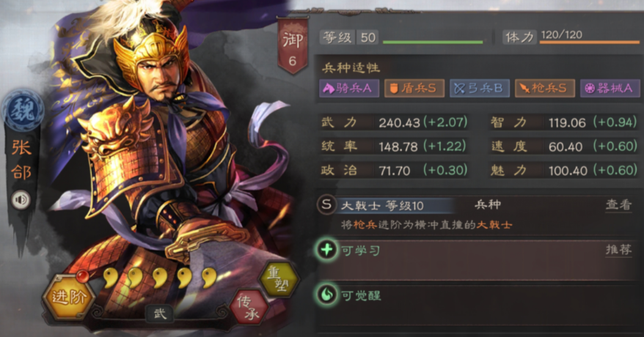The width and height of the screenshot is (644, 337).
Task: Play Zhang He's voice with the speaker icon
Action: click(x=21, y=200)
